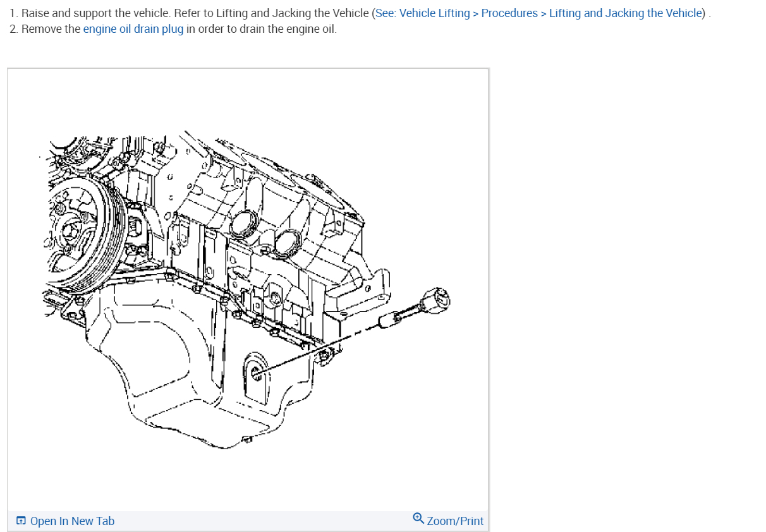Click the Zoom/Print text label

[x=455, y=521]
